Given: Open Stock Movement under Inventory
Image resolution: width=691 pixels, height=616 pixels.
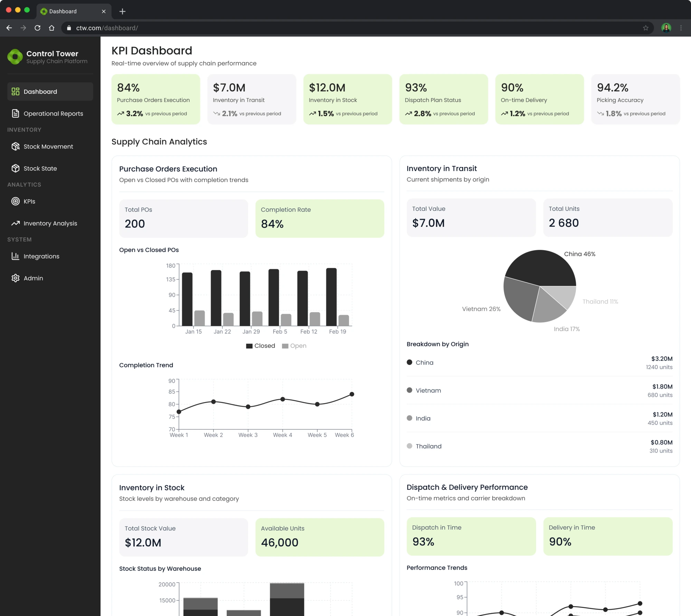Looking at the screenshot, I should click(48, 146).
